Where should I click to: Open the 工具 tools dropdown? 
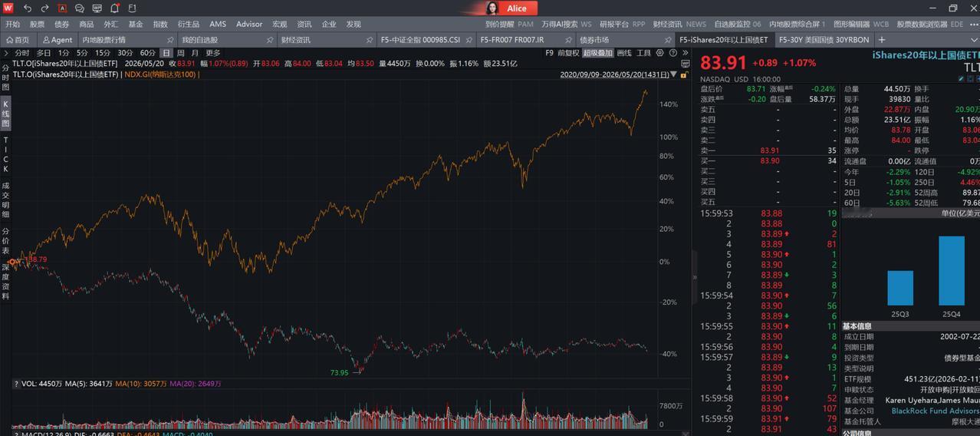[x=643, y=53]
